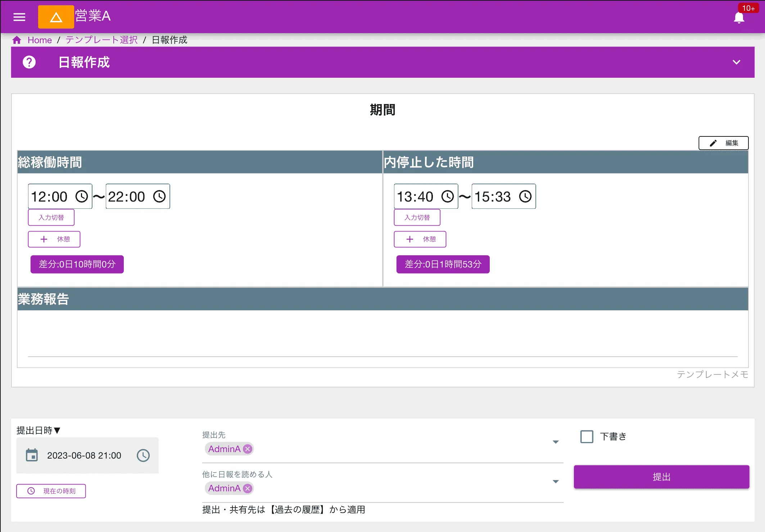Check the 下書き draft checkbox

coord(587,436)
